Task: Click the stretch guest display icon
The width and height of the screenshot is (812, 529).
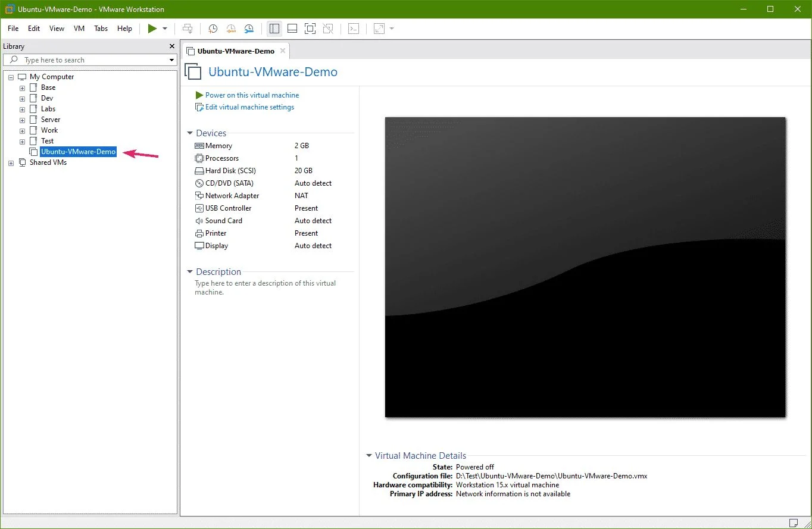Action: click(x=379, y=29)
